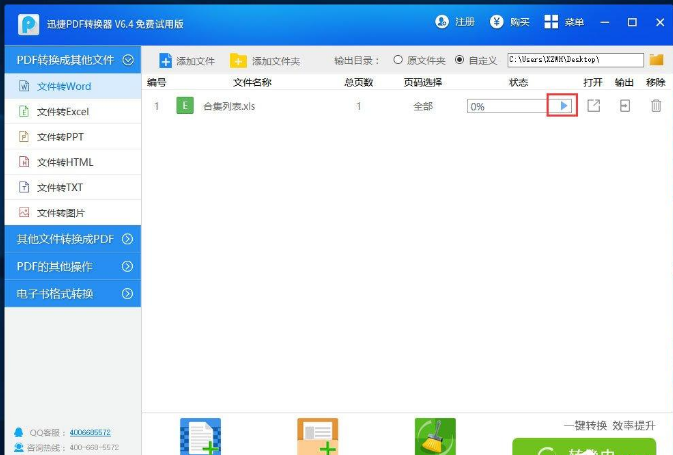673x455 pixels.
Task: Click the play button to start conversion
Action: click(x=563, y=105)
